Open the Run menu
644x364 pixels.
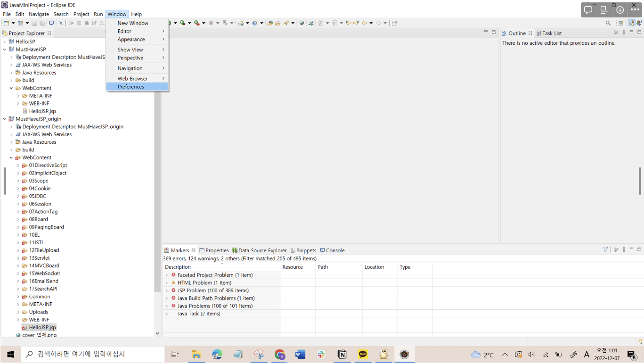click(x=98, y=14)
